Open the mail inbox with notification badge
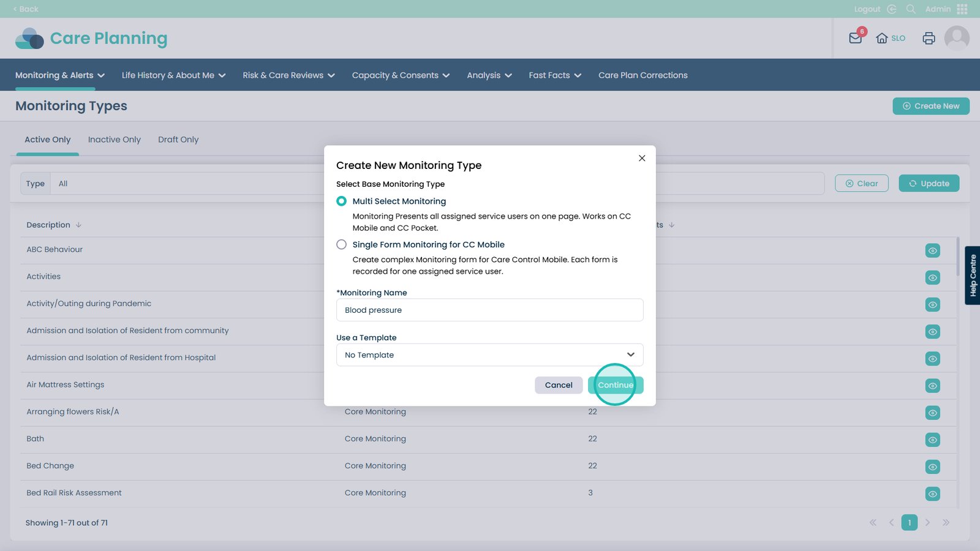 click(856, 38)
